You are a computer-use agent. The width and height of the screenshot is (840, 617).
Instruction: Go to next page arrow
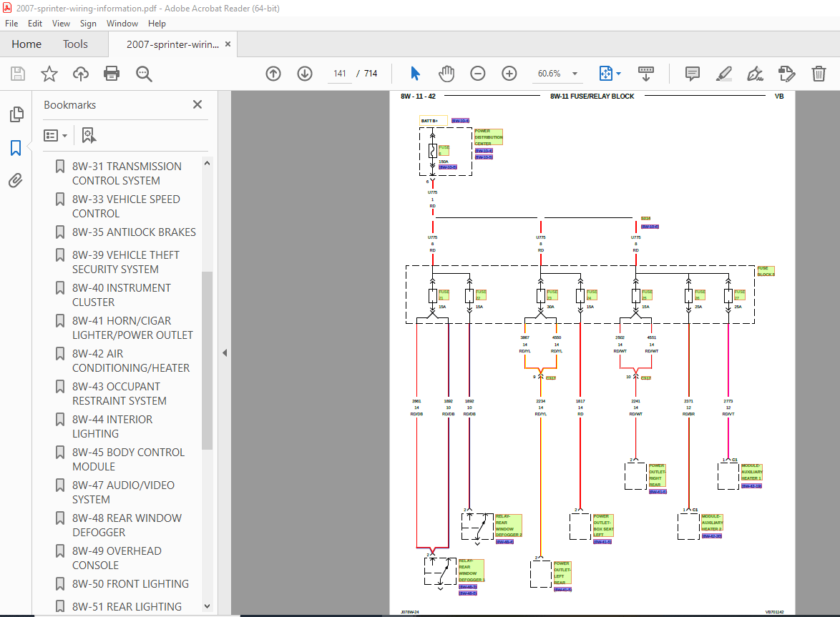tap(304, 74)
